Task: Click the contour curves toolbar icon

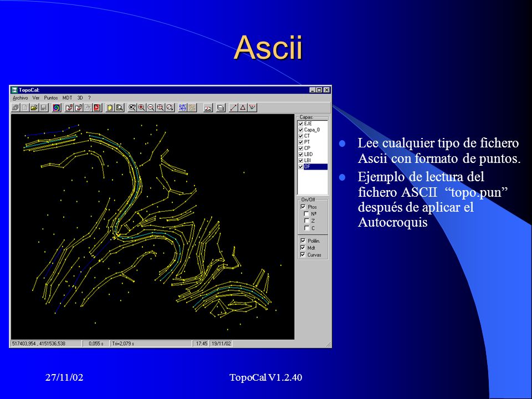Action: (192, 108)
